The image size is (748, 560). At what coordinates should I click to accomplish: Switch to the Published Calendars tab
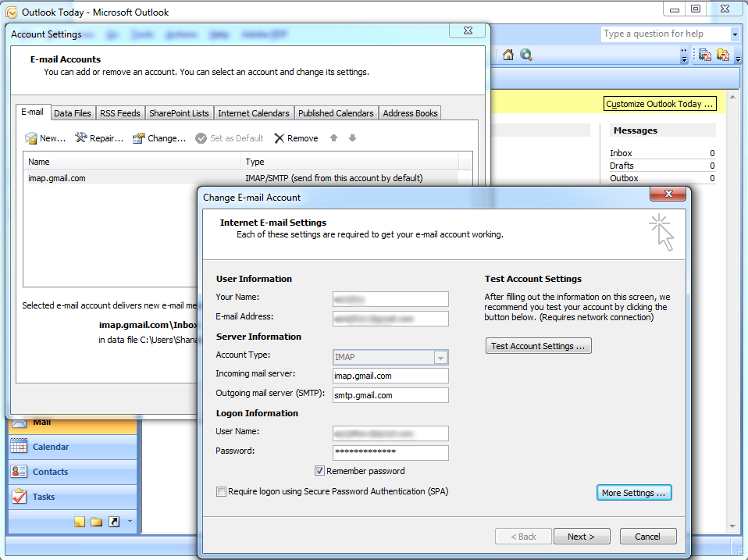point(336,113)
